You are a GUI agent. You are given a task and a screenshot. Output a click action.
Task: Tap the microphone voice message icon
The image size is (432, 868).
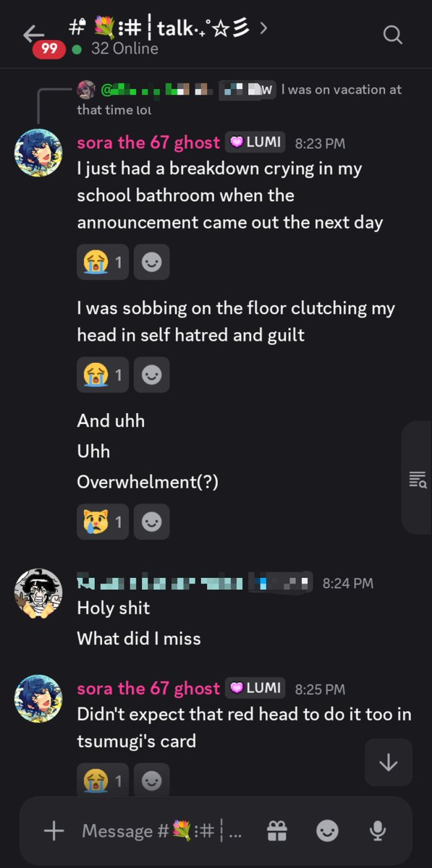point(377,831)
